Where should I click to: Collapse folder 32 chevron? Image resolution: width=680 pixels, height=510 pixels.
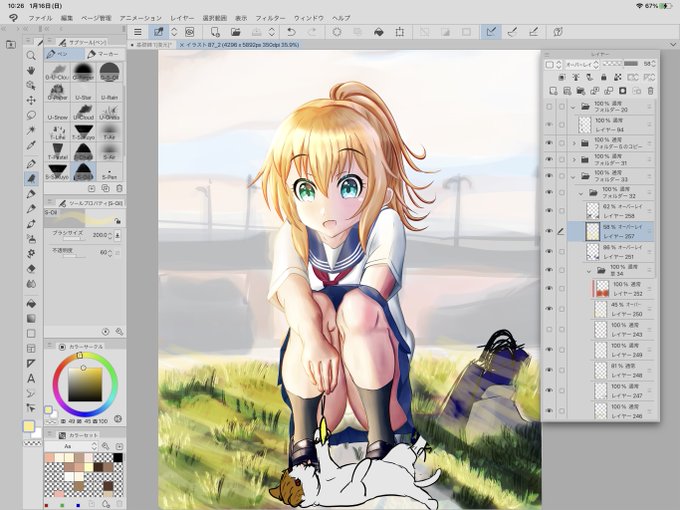581,193
